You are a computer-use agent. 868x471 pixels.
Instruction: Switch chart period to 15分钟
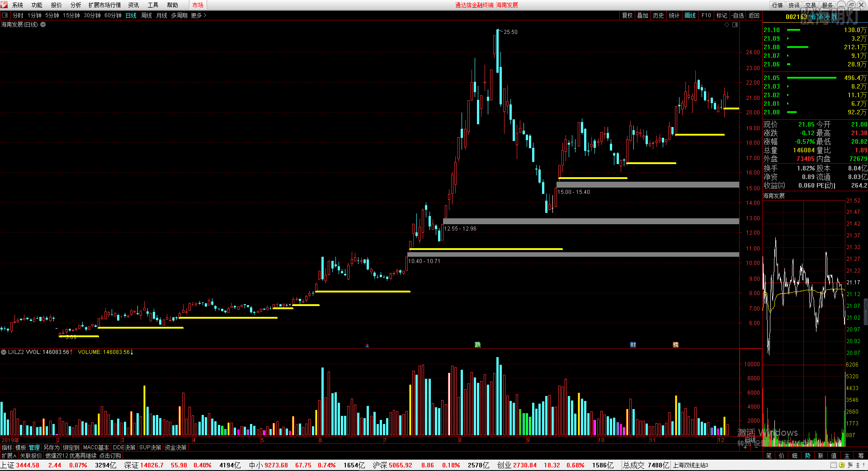pos(71,15)
